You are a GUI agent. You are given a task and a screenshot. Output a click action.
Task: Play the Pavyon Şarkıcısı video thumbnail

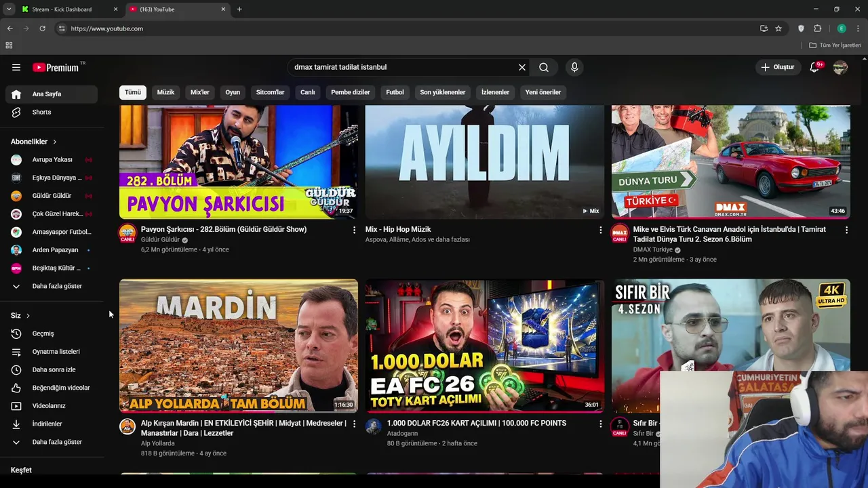(x=239, y=162)
